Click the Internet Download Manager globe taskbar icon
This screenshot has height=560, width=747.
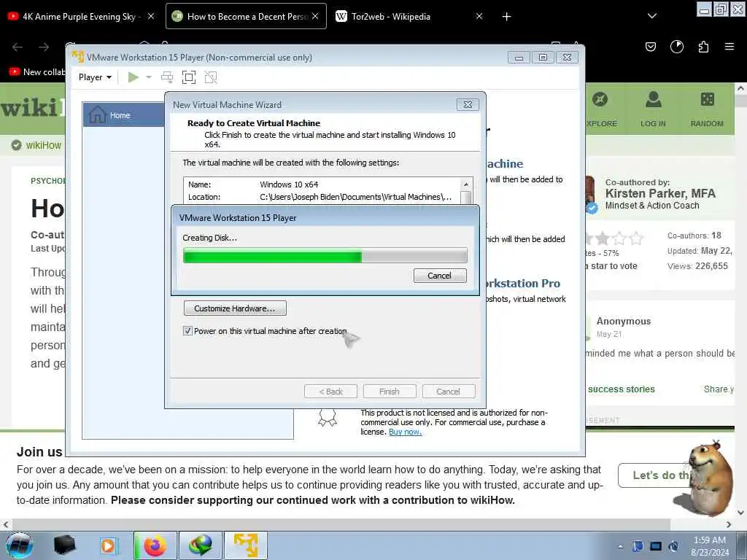tap(201, 545)
